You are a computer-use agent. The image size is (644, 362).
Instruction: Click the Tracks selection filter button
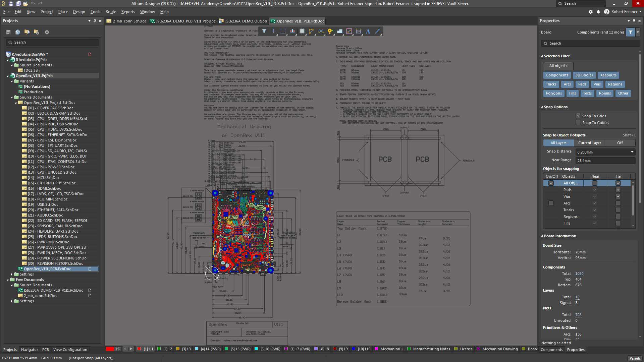[x=551, y=84]
